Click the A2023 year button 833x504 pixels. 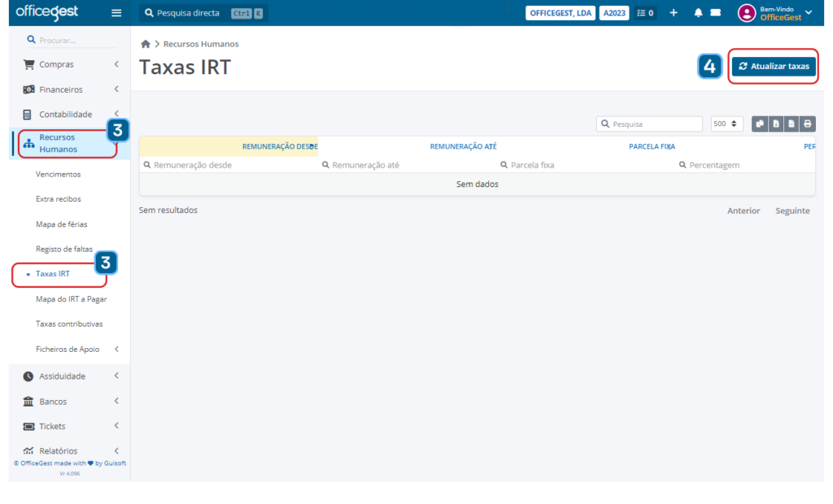coord(614,13)
